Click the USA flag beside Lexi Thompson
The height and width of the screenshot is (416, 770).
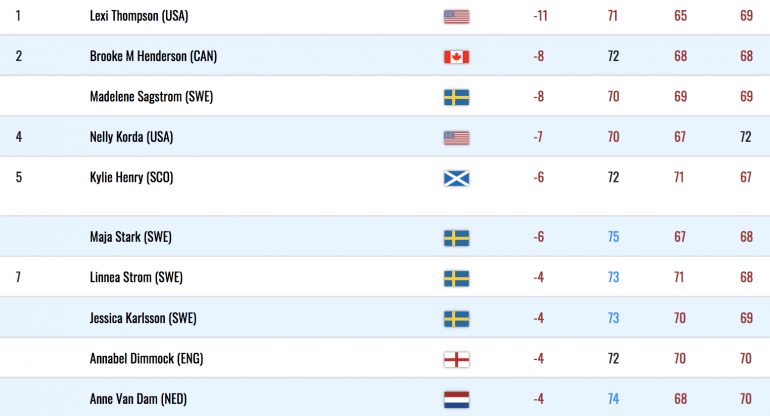pos(456,17)
